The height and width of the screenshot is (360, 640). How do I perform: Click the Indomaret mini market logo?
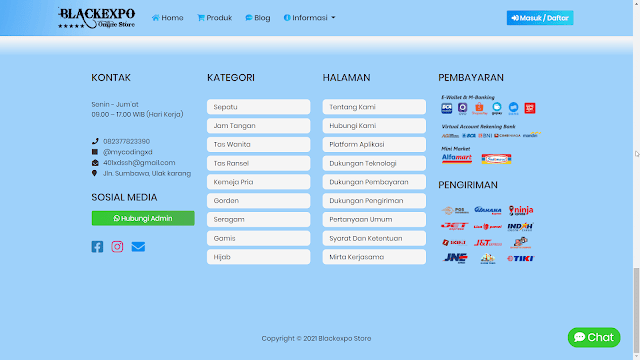click(x=496, y=158)
